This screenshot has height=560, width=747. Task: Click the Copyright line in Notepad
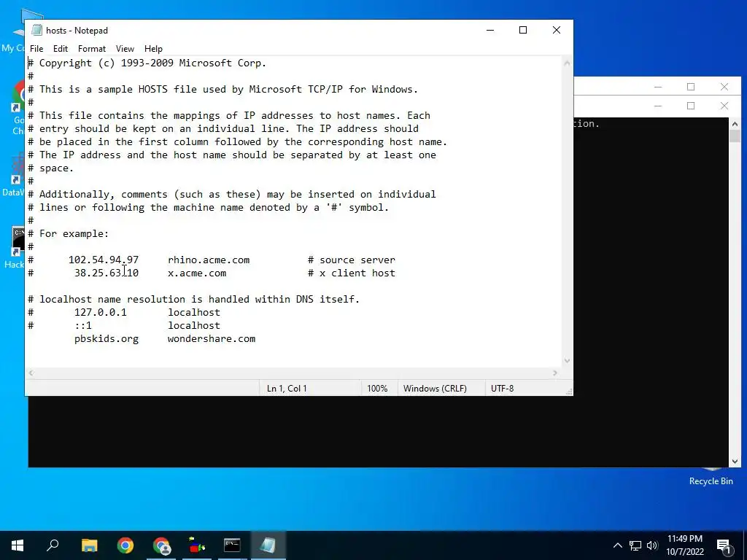point(147,63)
